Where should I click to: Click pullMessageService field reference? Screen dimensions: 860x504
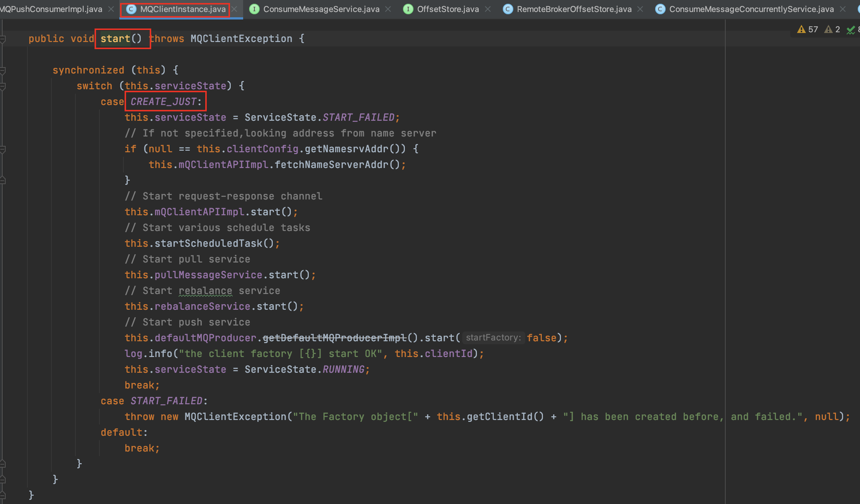tap(208, 275)
